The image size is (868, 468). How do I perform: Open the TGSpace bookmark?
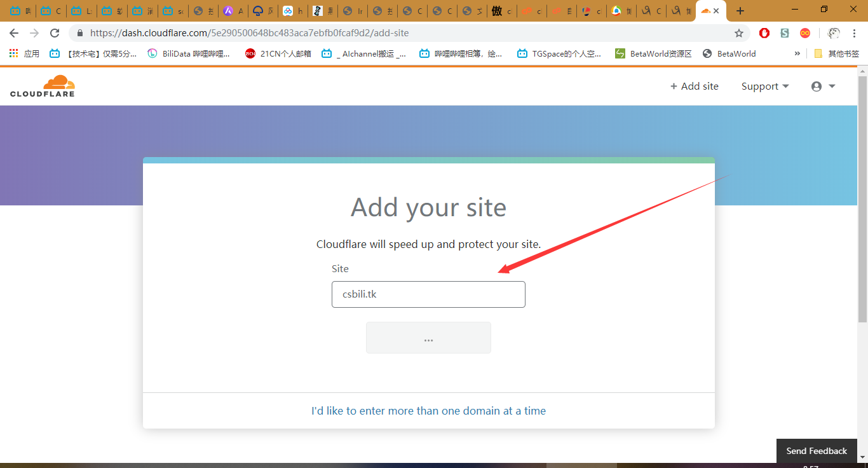coord(559,54)
